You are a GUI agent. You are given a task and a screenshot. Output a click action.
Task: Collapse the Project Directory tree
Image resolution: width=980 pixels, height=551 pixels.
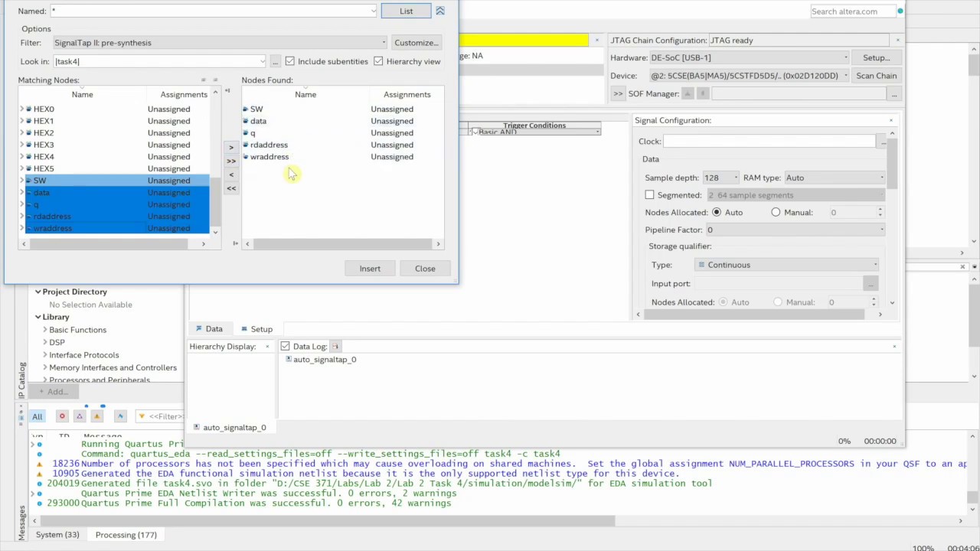pyautogui.click(x=38, y=292)
